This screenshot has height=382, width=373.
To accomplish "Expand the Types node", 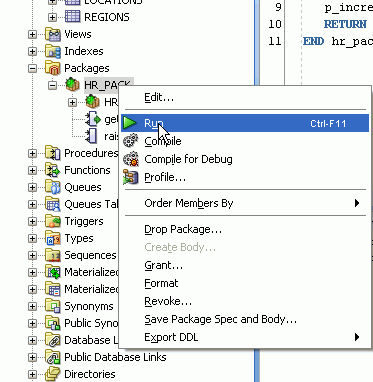I will [x=33, y=238].
